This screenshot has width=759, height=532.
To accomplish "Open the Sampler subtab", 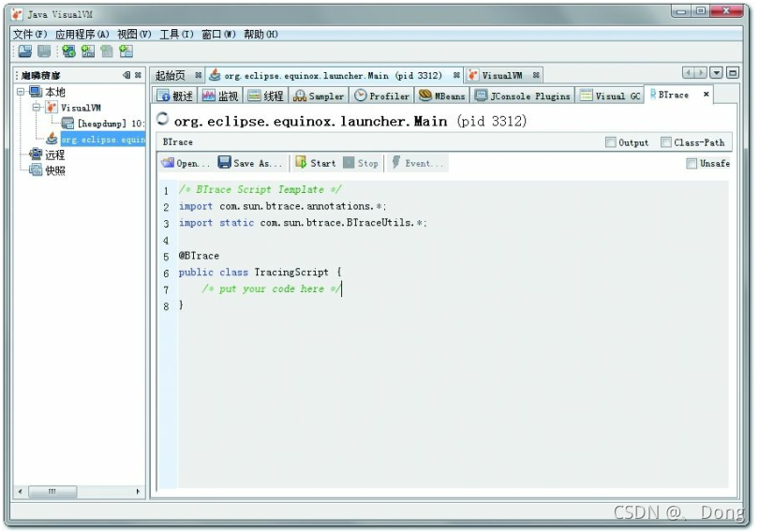I will (319, 96).
